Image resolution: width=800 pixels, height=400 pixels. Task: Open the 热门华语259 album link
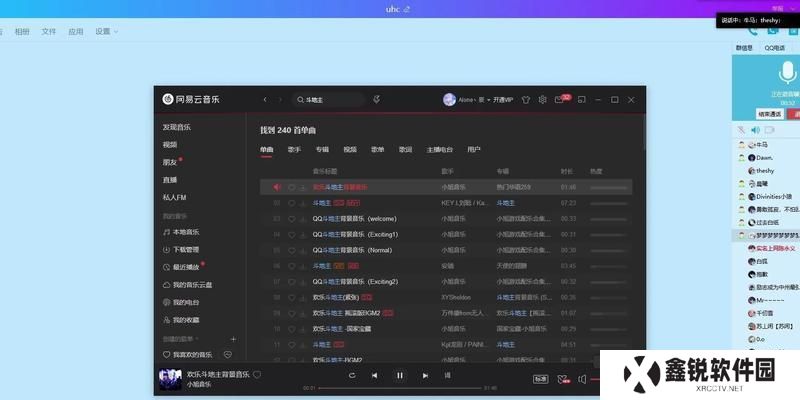tap(513, 187)
